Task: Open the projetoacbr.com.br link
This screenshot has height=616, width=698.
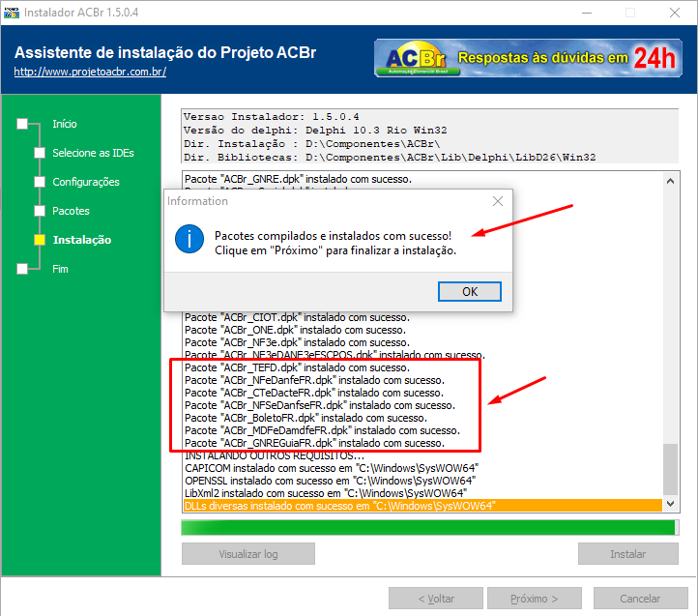Action: click(x=90, y=72)
